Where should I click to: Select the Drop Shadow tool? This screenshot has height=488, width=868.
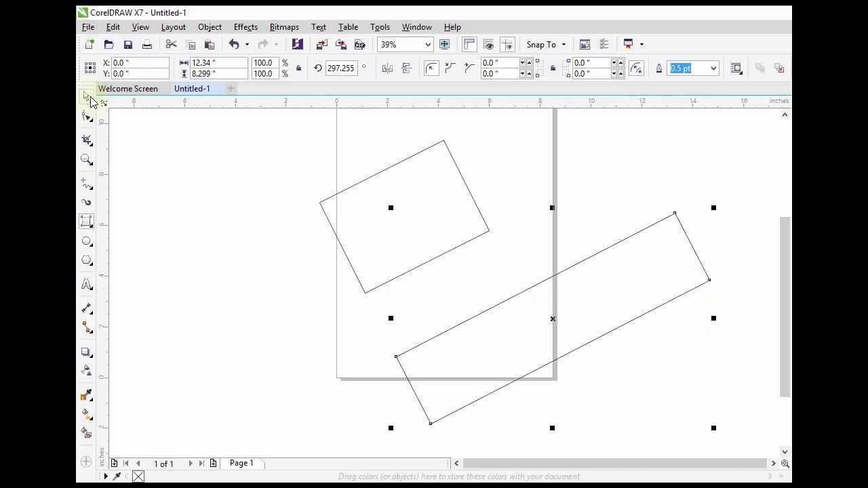click(x=87, y=352)
